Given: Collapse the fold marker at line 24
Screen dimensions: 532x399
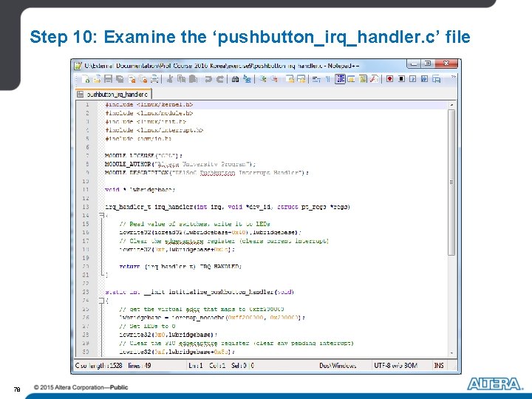Looking at the screenshot, I should tap(101, 300).
